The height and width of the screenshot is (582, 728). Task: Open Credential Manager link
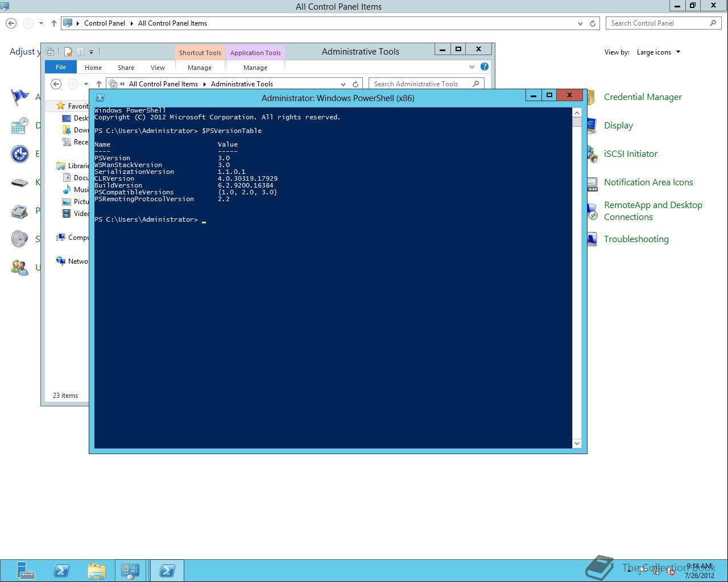pos(643,97)
